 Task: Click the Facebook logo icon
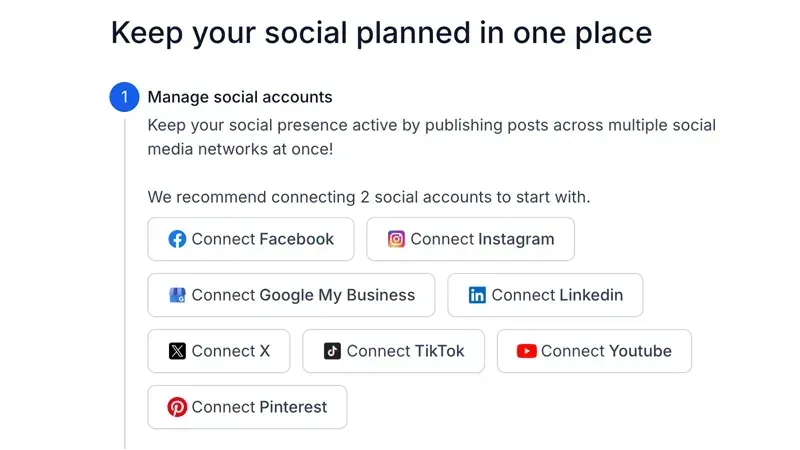pos(177,239)
